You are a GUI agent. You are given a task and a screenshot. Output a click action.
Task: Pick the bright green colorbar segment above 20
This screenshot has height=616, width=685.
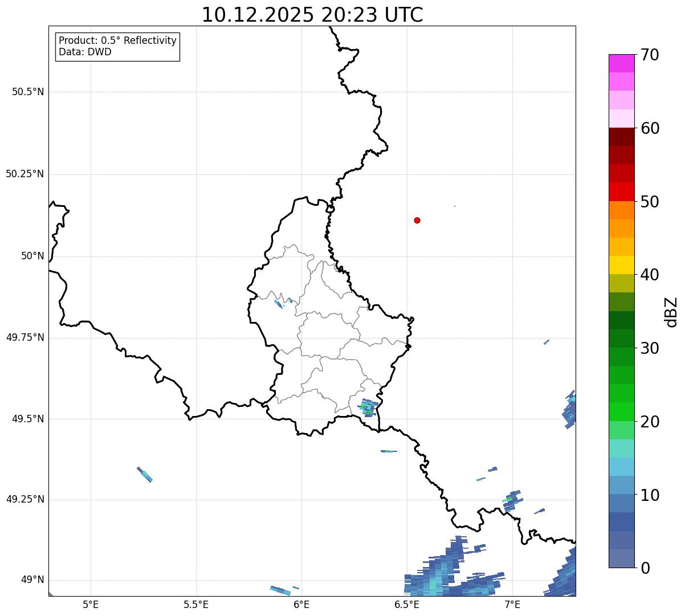pos(621,412)
